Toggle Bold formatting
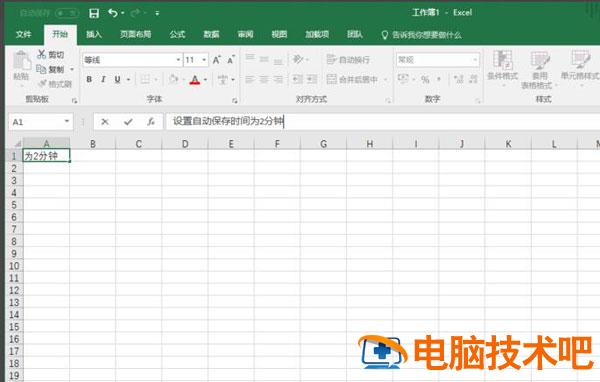The height and width of the screenshot is (382, 600). 89,79
